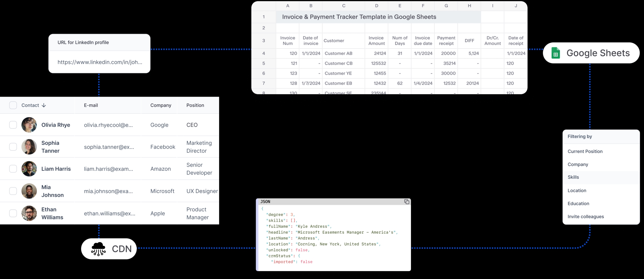Click Liam Harris's profile avatar
Viewport: 644px width, 279px height.
pyautogui.click(x=29, y=169)
